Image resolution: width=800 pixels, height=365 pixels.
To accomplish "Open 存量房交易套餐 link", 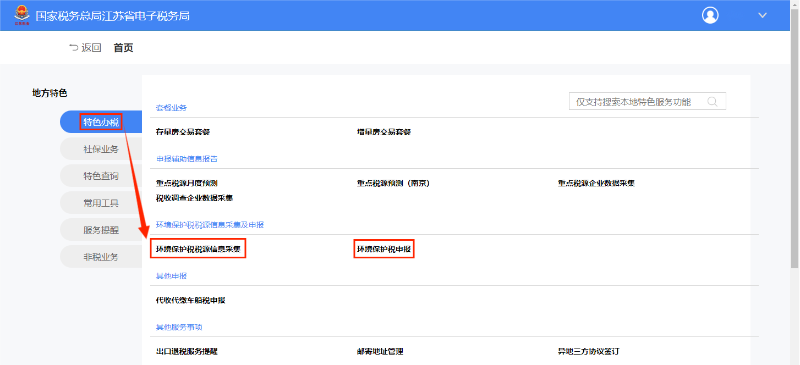I will point(183,132).
